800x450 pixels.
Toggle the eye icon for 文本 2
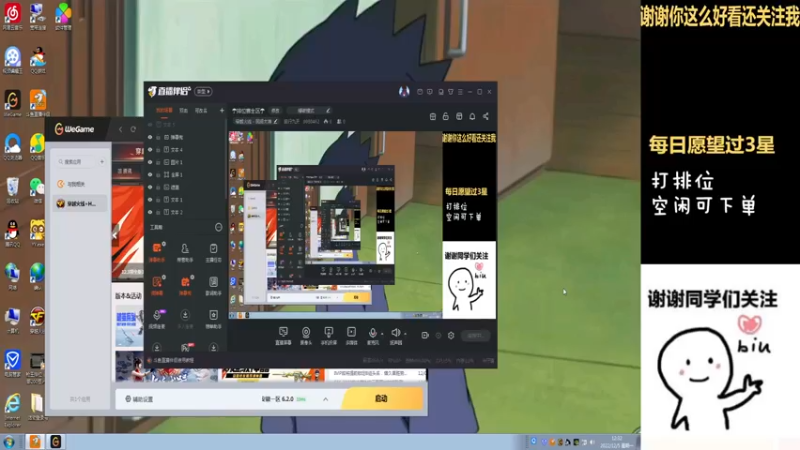150,212
